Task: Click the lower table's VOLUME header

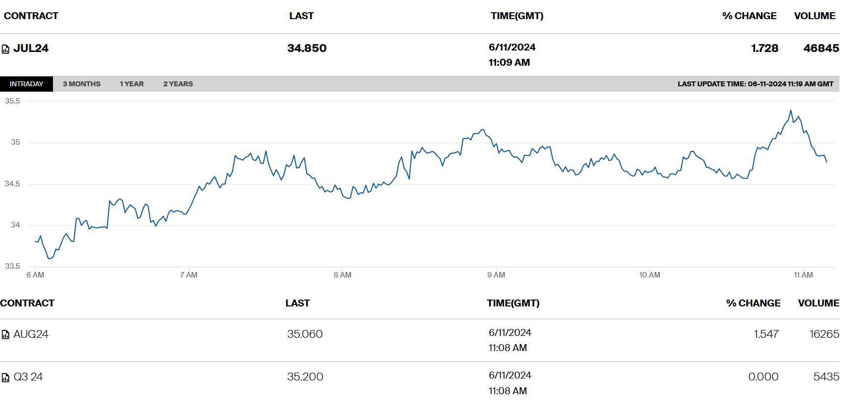Action: click(818, 303)
